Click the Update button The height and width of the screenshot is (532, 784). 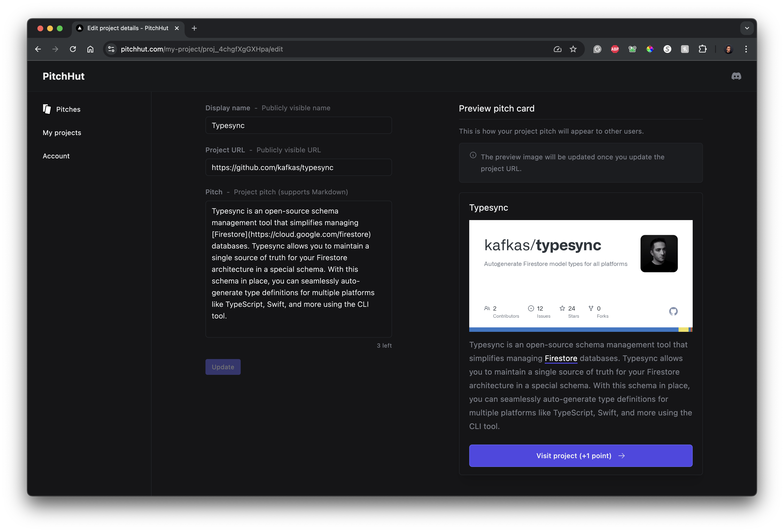223,367
